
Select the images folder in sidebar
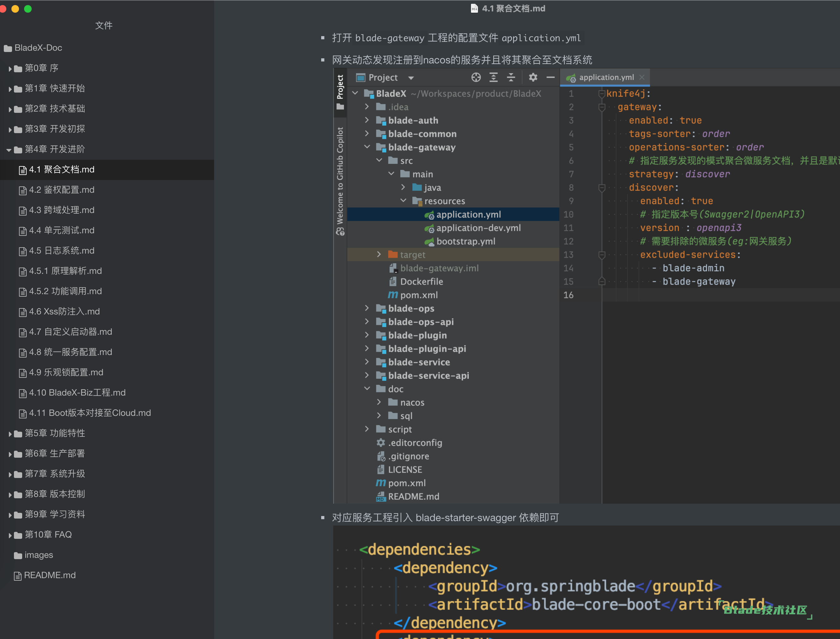[107, 555]
